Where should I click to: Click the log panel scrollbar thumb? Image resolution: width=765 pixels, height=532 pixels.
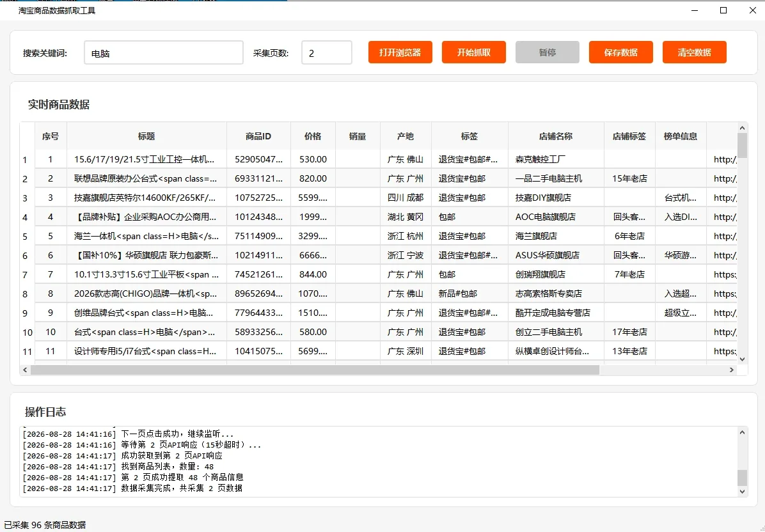[x=742, y=478]
